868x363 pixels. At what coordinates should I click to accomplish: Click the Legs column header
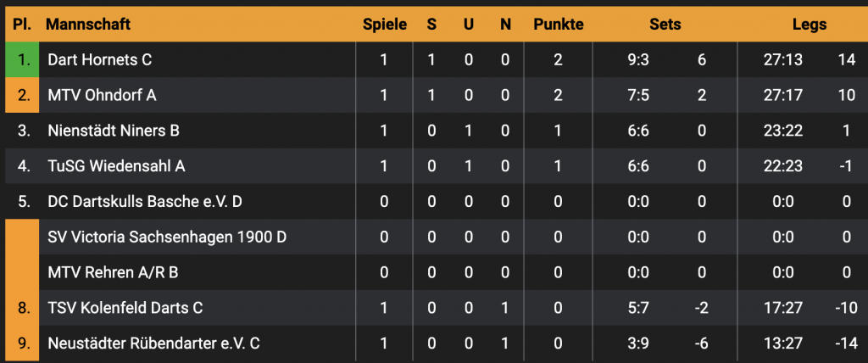point(809,25)
